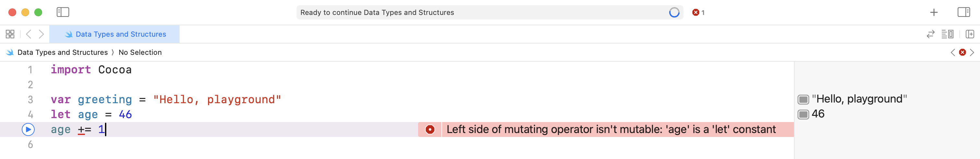Image resolution: width=980 pixels, height=159 pixels.
Task: Jump to the next issue
Action: coord(972,53)
